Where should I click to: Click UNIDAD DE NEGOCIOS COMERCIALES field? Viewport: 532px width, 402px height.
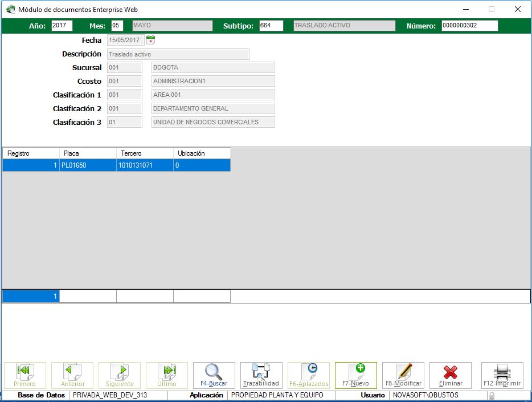[x=213, y=122]
